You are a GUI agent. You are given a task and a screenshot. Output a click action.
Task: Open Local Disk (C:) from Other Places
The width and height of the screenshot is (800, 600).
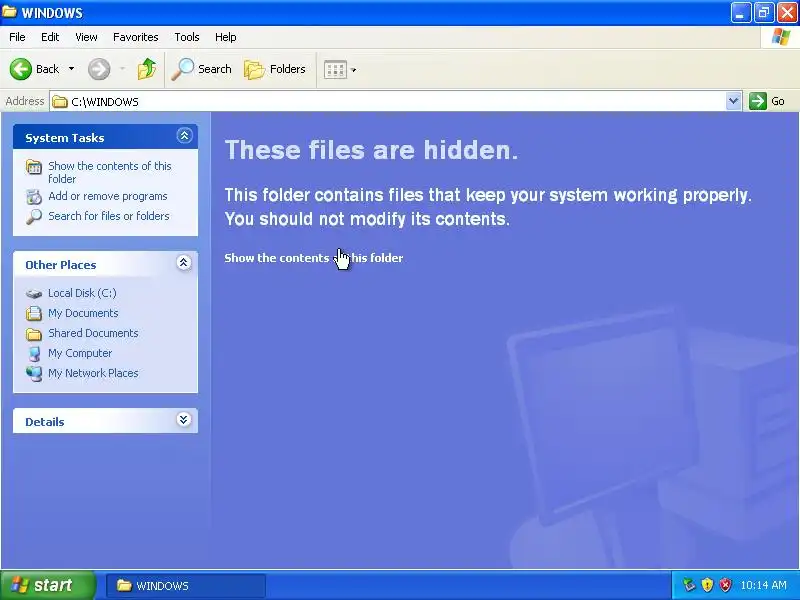[82, 293]
